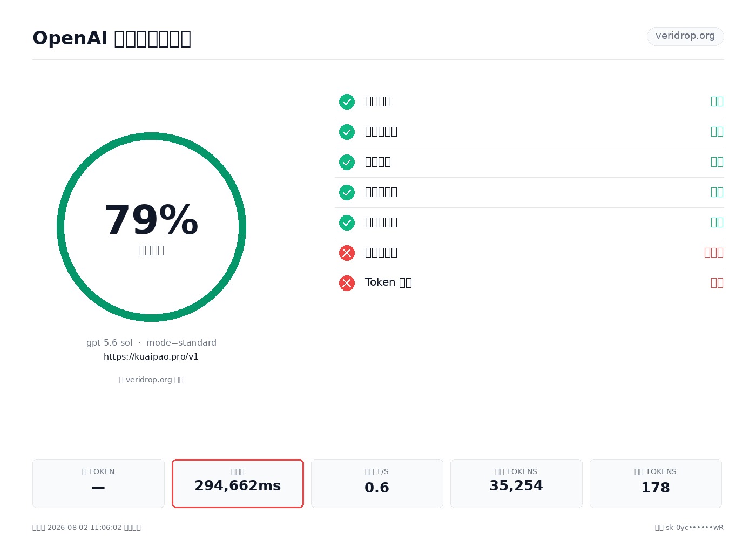Select the 35,254 TOKENS stat card

pos(516,483)
